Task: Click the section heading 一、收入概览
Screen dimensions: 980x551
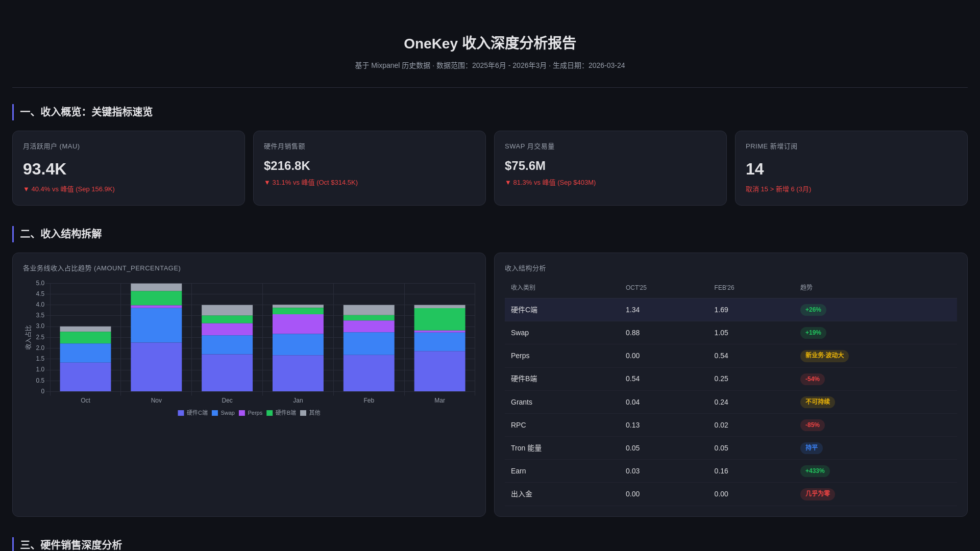Action: [86, 112]
